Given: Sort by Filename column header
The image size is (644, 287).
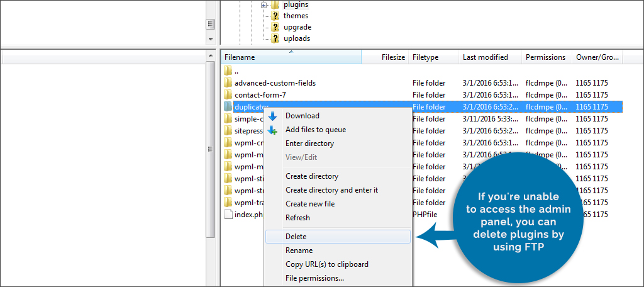Looking at the screenshot, I should (x=291, y=57).
